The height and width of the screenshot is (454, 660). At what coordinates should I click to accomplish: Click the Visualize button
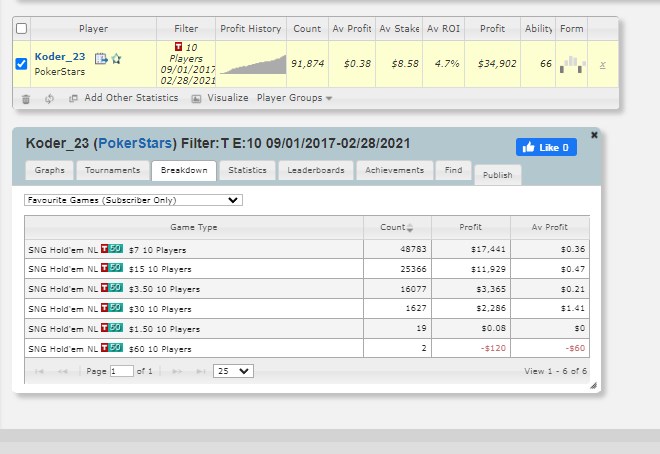(220, 98)
